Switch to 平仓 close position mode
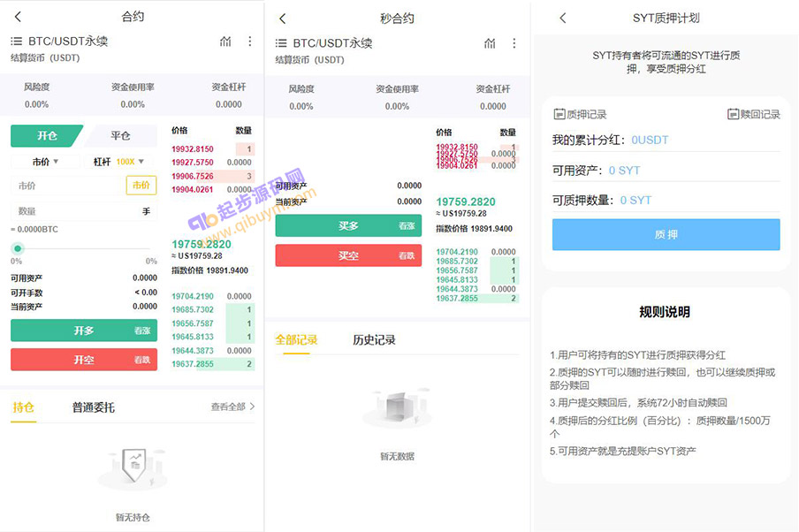Image resolution: width=799 pixels, height=532 pixels. point(120,136)
